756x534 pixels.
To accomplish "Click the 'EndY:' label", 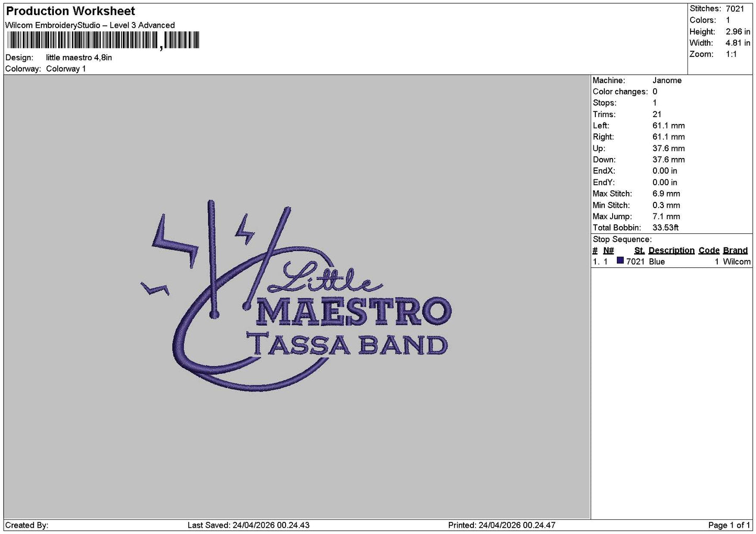I will 604,183.
